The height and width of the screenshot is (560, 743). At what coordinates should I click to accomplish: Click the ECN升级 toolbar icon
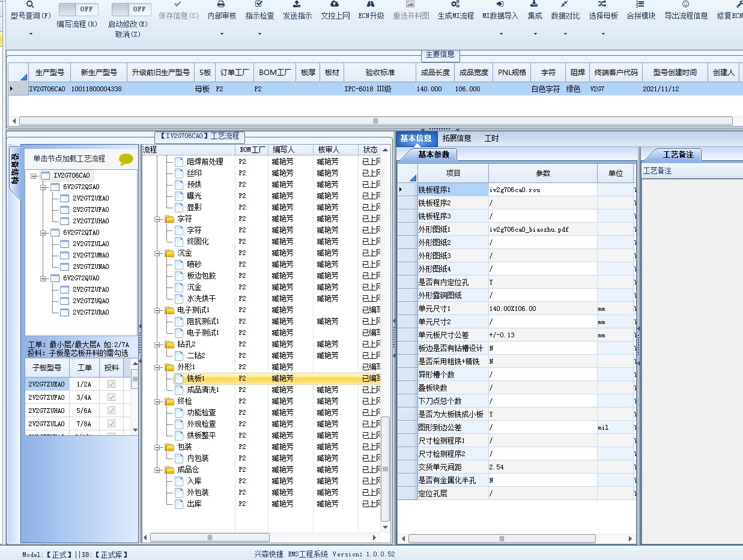tap(371, 4)
